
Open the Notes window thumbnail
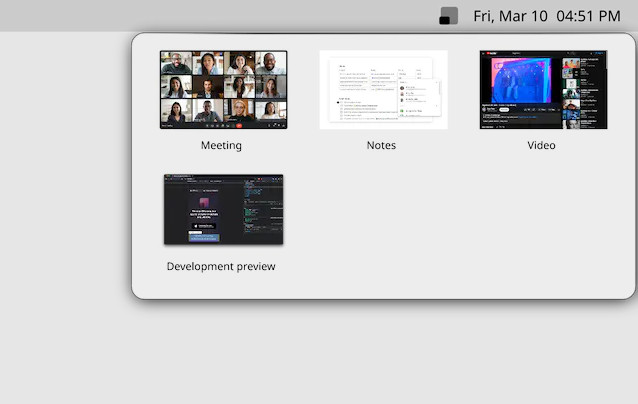tap(383, 90)
